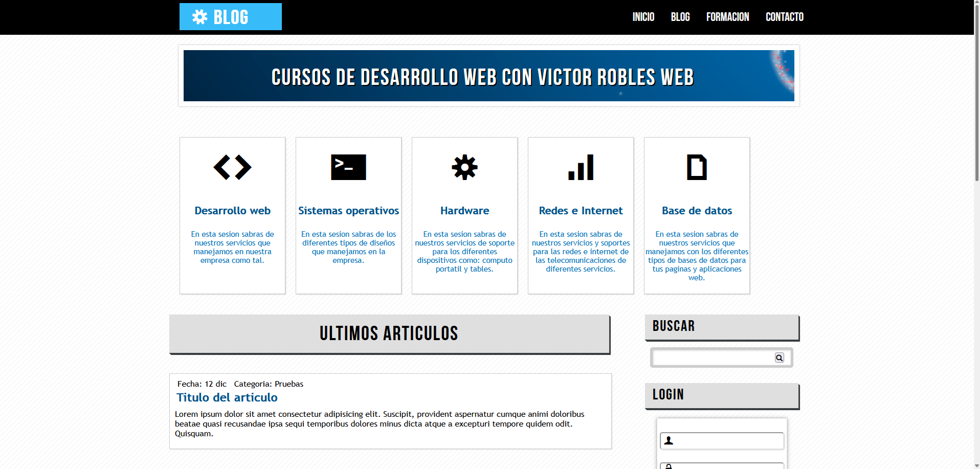Go to the FORMACION menu item
The image size is (980, 469).
[x=727, y=17]
